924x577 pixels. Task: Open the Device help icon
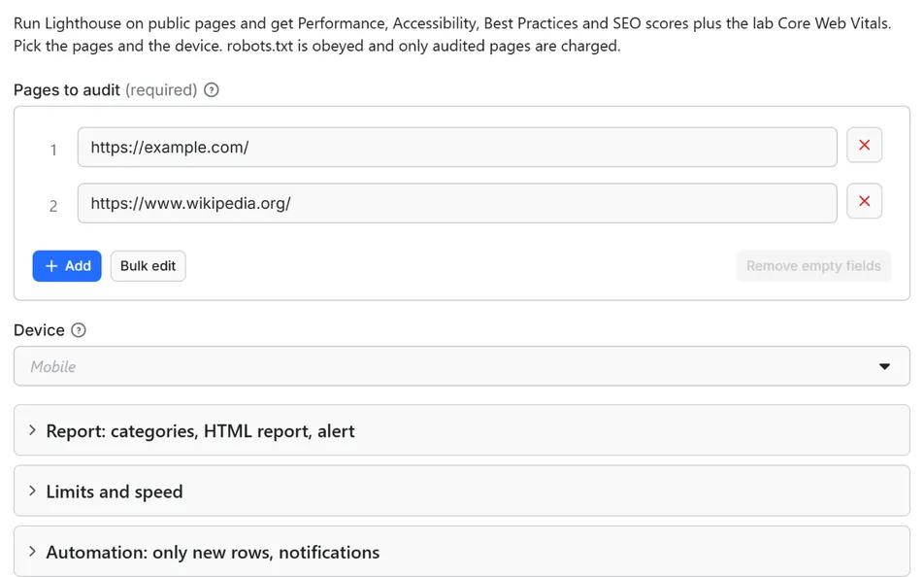pos(79,330)
